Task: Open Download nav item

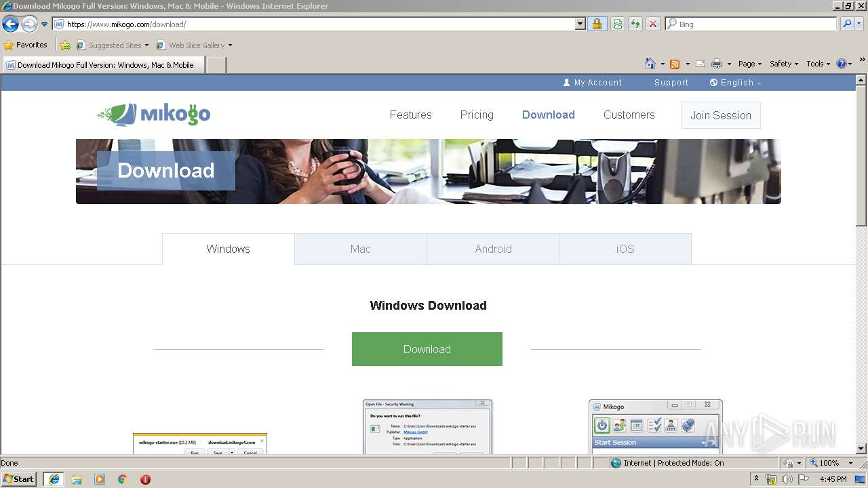Action: pyautogui.click(x=549, y=115)
